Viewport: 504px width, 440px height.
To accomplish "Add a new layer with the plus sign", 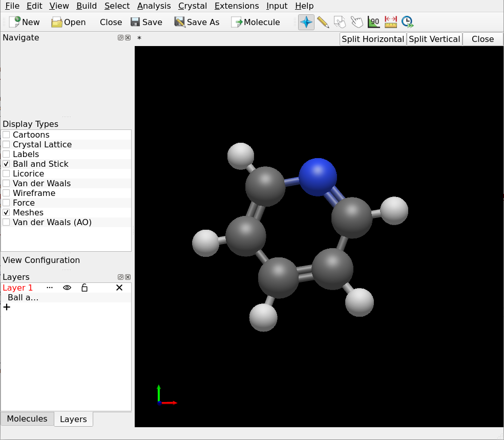I will pos(6,307).
